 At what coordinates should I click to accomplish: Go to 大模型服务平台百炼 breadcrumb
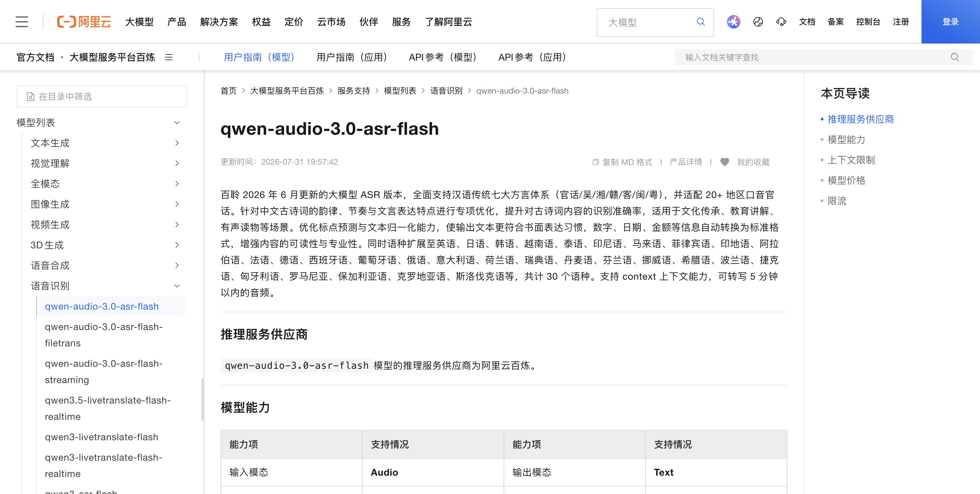[287, 91]
